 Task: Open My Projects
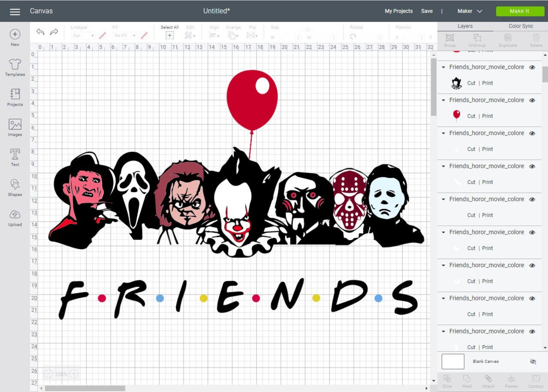399,11
